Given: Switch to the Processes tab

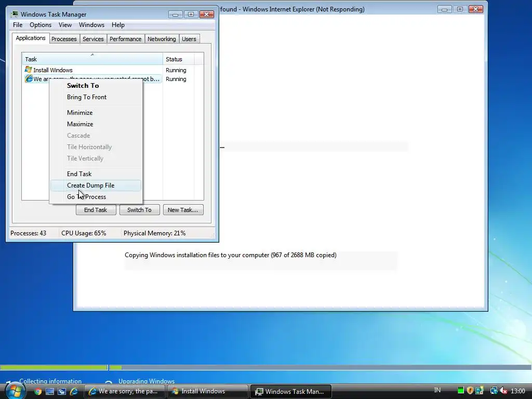Looking at the screenshot, I should coord(64,39).
